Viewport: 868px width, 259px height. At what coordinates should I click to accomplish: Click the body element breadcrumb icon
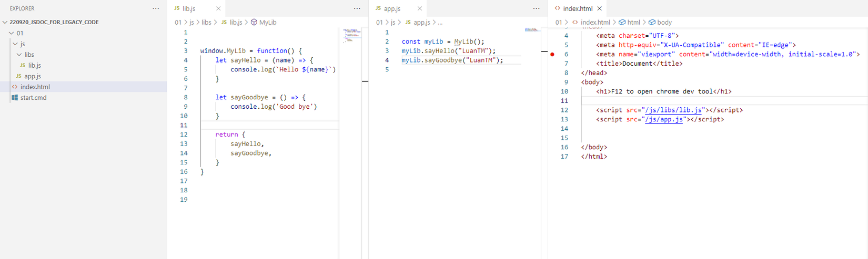pyautogui.click(x=652, y=23)
